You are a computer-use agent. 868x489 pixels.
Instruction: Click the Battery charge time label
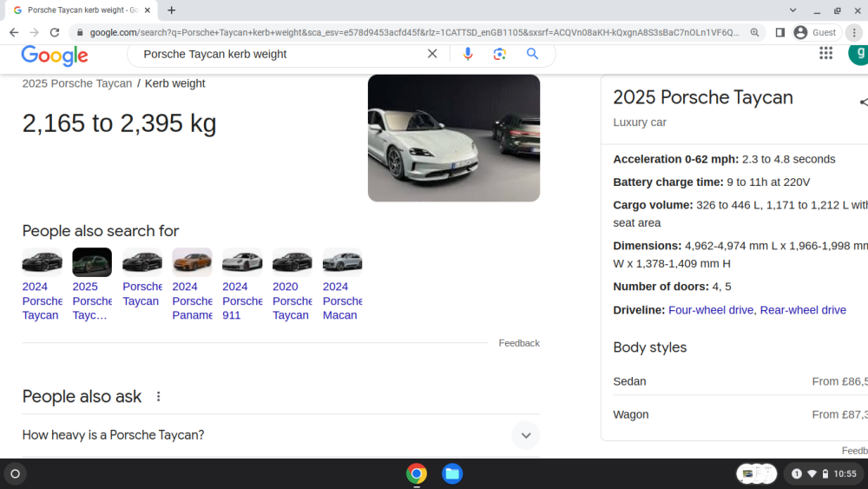[668, 182]
